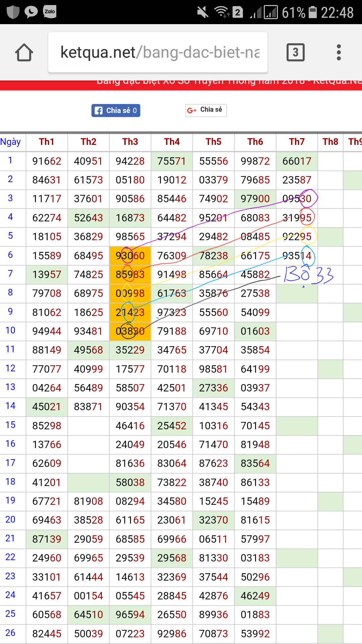The image size is (362, 644).
Task: Click result 31995 in Th7 column
Action: click(x=297, y=218)
